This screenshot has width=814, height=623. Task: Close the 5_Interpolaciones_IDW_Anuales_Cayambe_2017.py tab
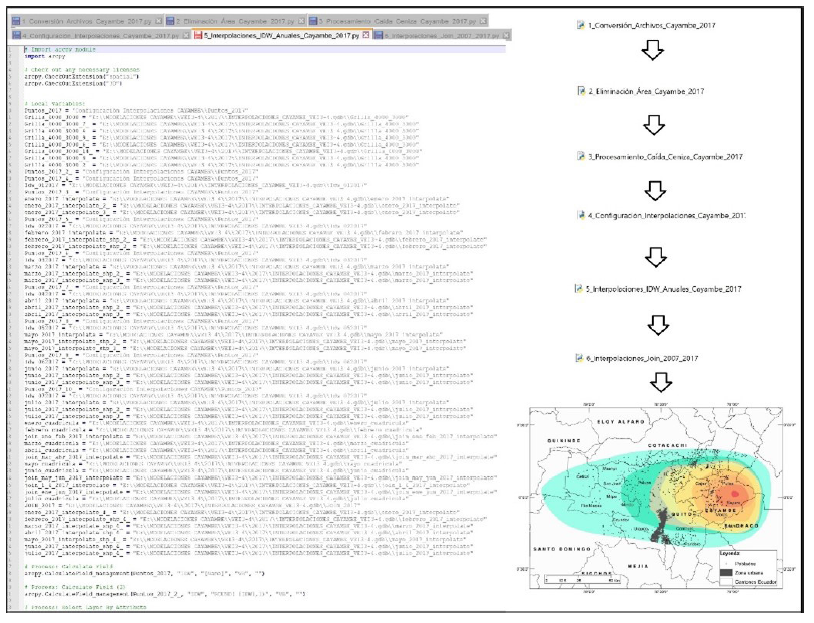(x=365, y=34)
